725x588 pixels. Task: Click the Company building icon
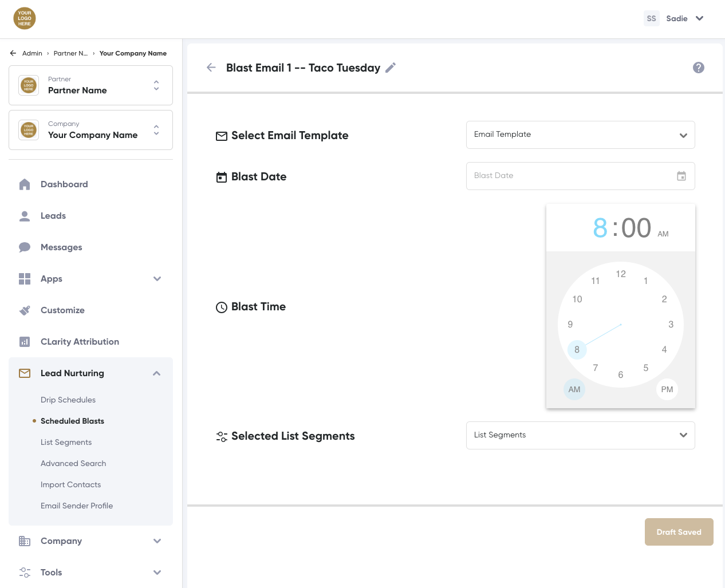tap(25, 541)
